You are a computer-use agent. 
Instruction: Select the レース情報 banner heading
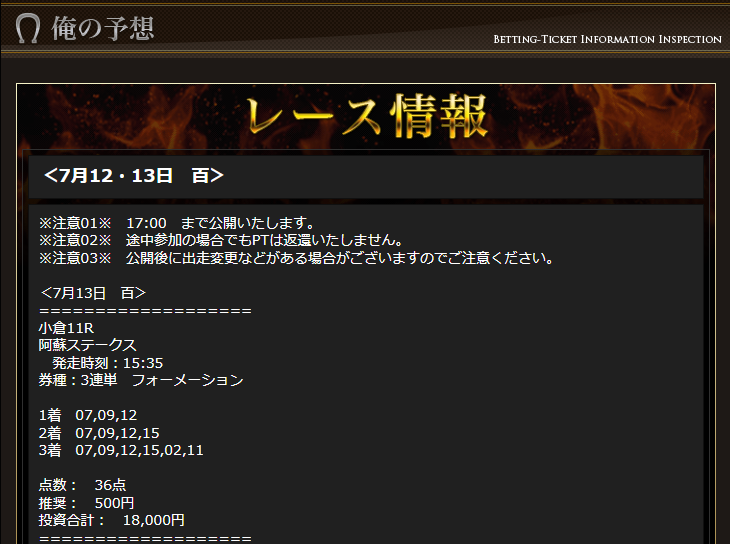coord(367,116)
